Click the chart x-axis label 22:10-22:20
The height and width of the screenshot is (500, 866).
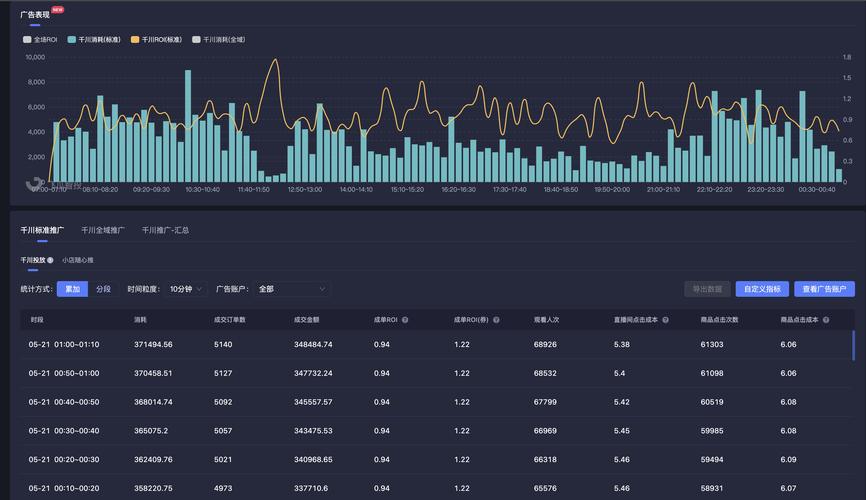coord(714,190)
